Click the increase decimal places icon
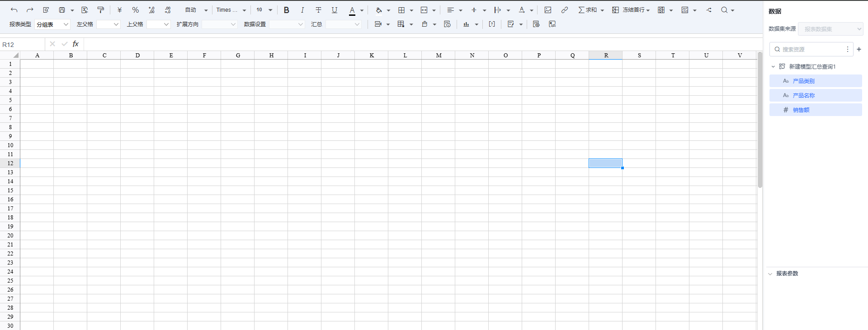This screenshot has width=868, height=330. click(151, 10)
